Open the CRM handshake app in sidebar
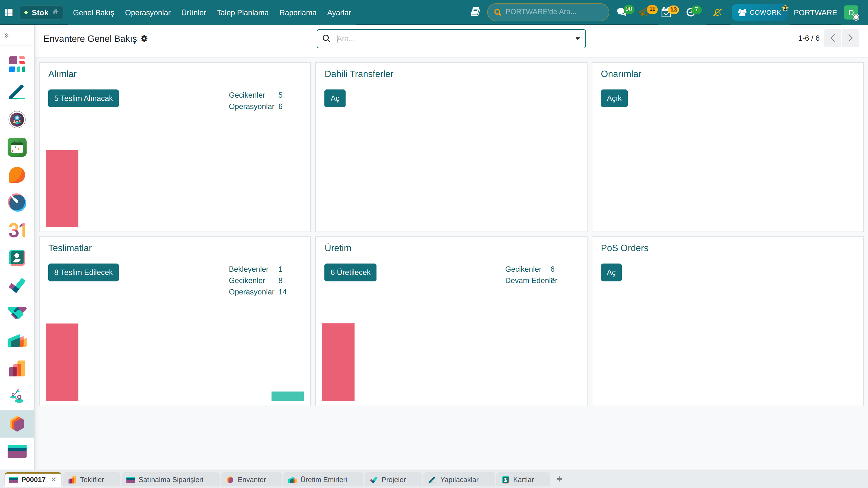 [x=17, y=313]
